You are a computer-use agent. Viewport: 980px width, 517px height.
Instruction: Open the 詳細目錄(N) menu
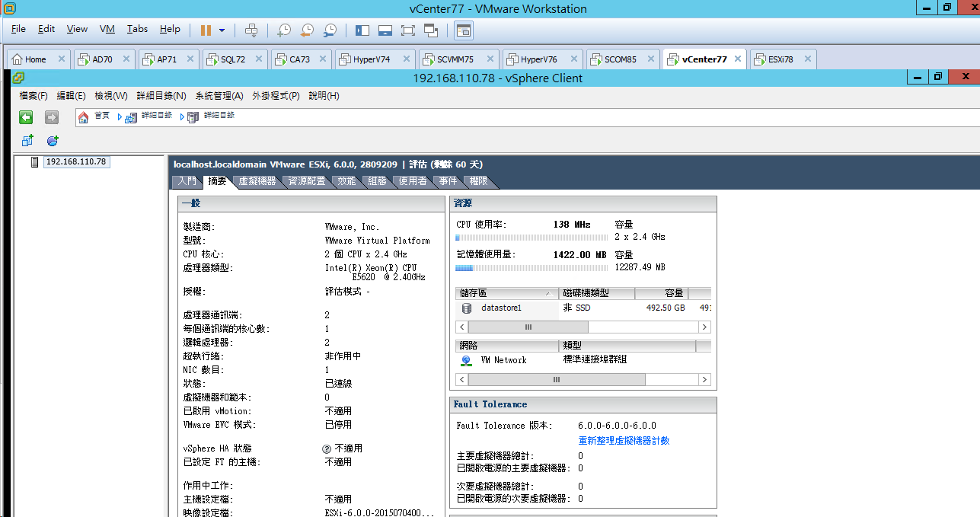point(161,96)
